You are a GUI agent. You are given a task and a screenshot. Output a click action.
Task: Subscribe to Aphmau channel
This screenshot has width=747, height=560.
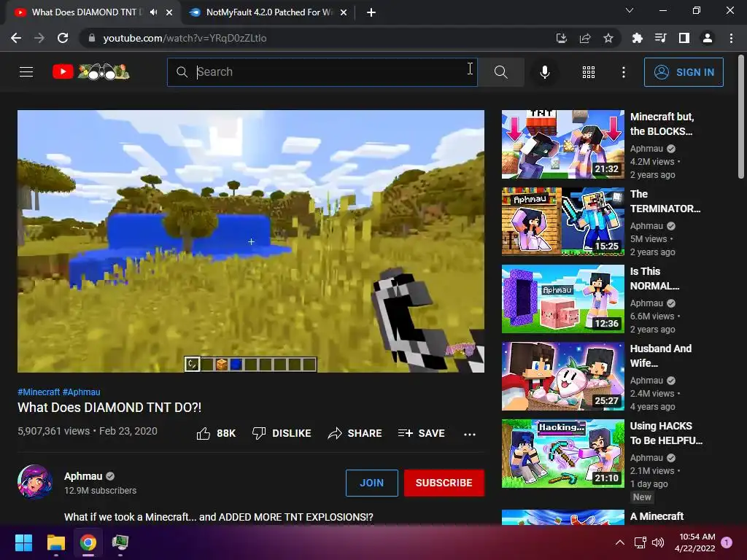[x=444, y=483]
